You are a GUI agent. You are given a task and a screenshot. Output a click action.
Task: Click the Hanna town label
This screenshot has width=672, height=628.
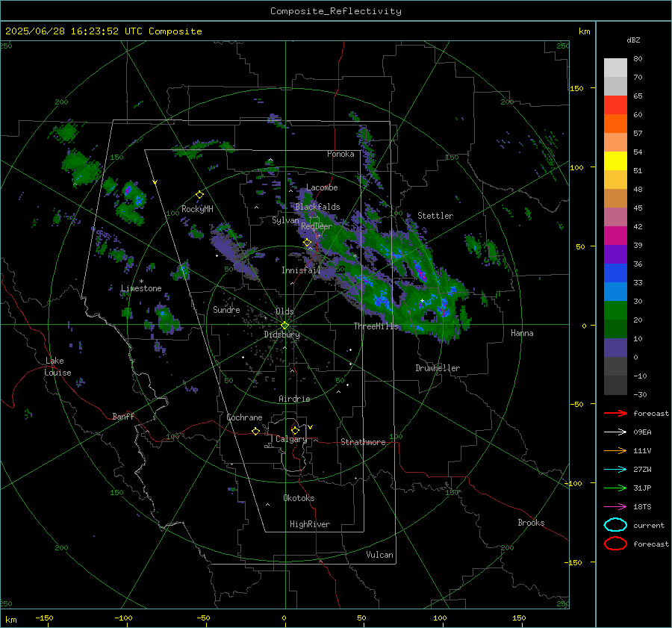(522, 333)
